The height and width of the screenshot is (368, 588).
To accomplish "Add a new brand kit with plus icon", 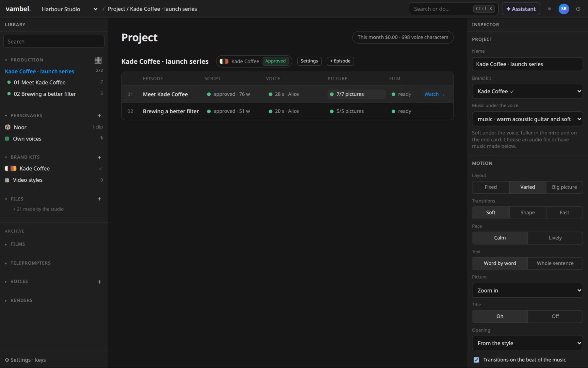I will [x=99, y=158].
